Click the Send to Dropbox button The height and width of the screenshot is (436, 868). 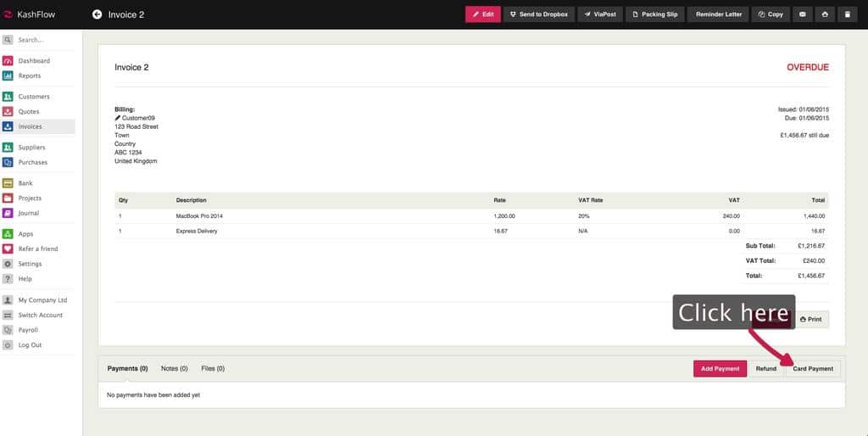click(x=538, y=14)
